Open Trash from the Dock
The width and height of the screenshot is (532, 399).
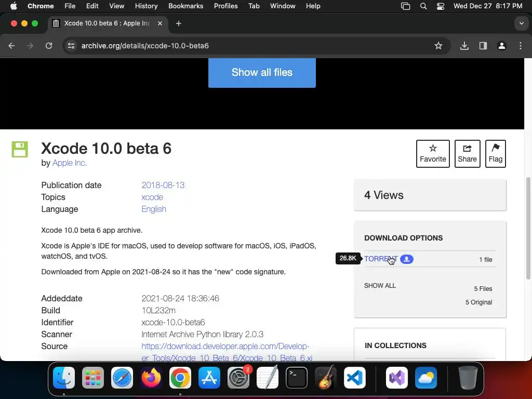pyautogui.click(x=468, y=378)
